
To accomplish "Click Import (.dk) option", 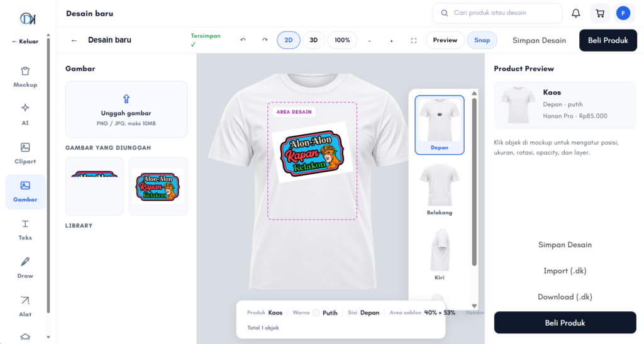I will (565, 271).
